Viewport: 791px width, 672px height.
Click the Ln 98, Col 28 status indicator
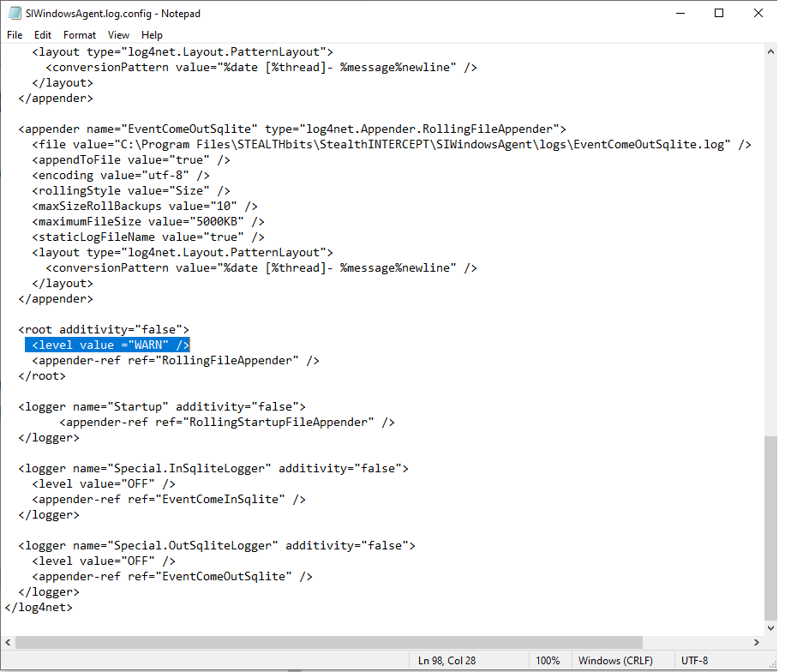[446, 660]
